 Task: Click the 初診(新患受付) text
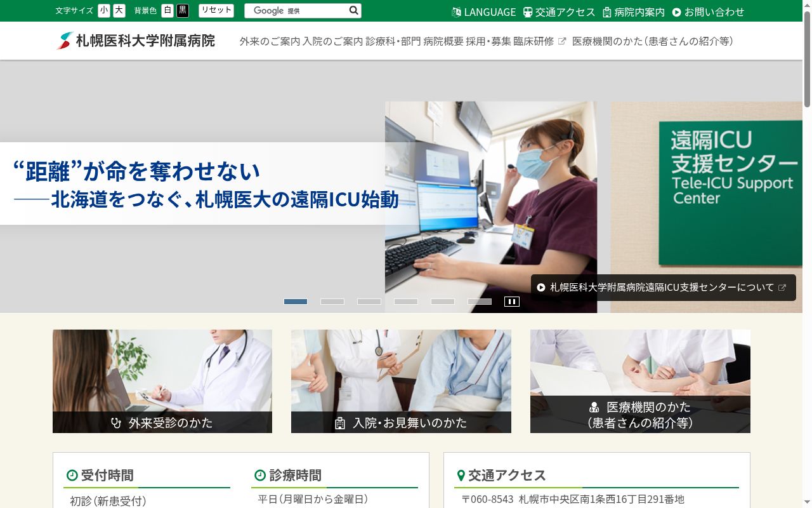pyautogui.click(x=108, y=501)
